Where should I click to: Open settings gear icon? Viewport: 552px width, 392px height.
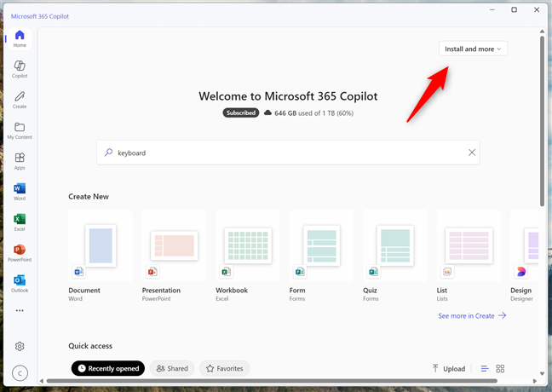(x=20, y=346)
